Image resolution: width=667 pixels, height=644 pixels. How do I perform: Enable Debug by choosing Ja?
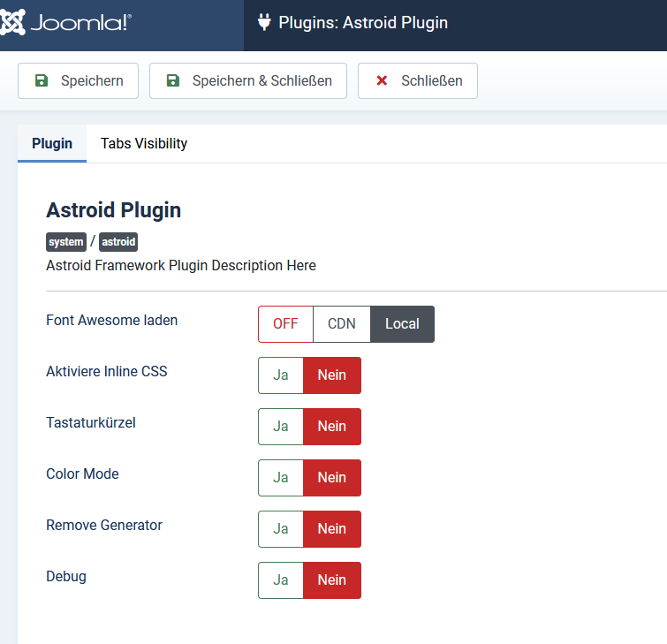(281, 580)
